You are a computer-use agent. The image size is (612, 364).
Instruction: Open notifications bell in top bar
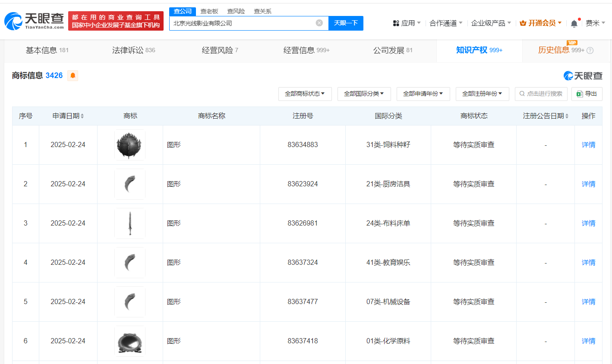pos(574,23)
